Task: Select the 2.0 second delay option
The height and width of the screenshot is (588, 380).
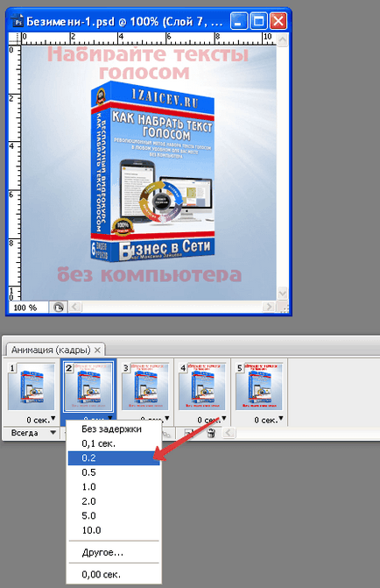Action: pos(114,501)
